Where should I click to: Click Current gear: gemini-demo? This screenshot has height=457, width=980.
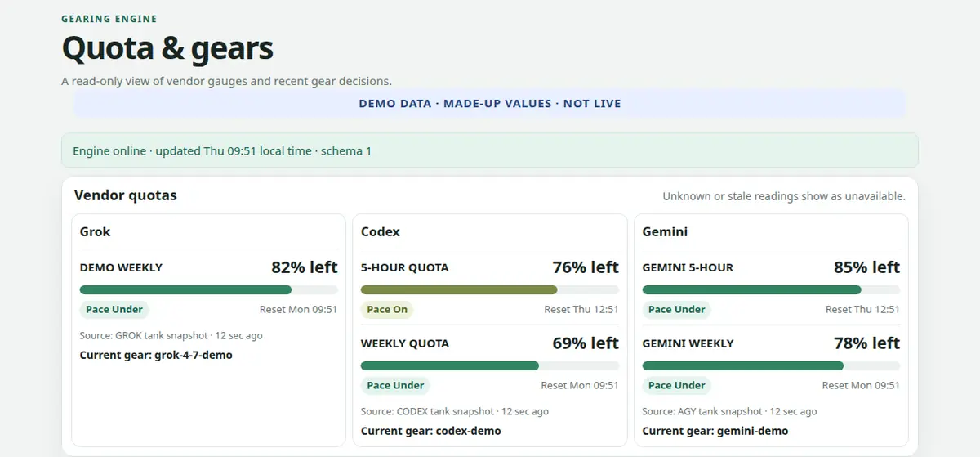coord(715,431)
